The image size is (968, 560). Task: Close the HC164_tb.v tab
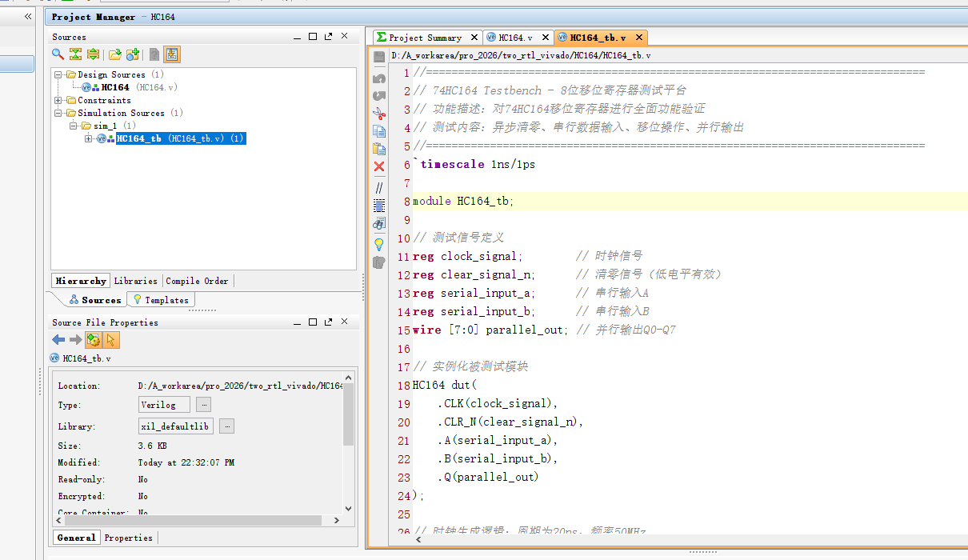tap(638, 38)
